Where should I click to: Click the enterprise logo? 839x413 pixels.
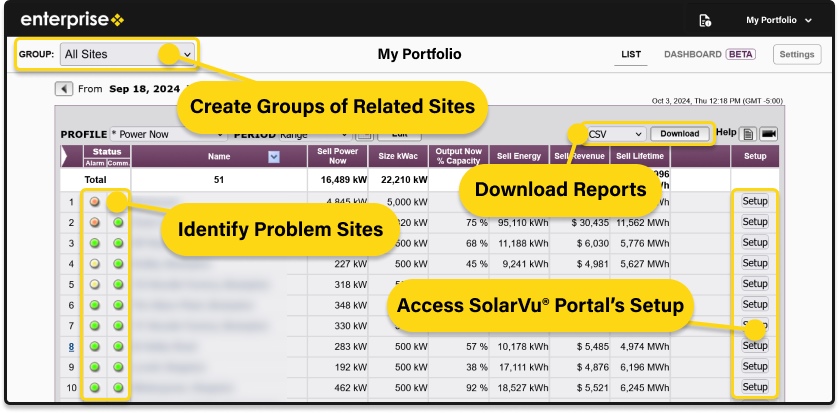click(72, 19)
